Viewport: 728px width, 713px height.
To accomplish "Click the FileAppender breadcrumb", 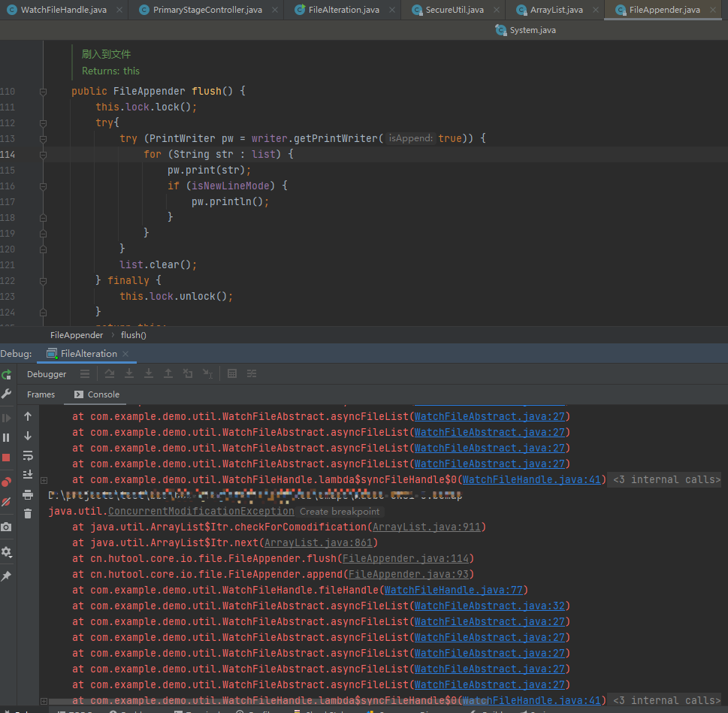I will [77, 335].
